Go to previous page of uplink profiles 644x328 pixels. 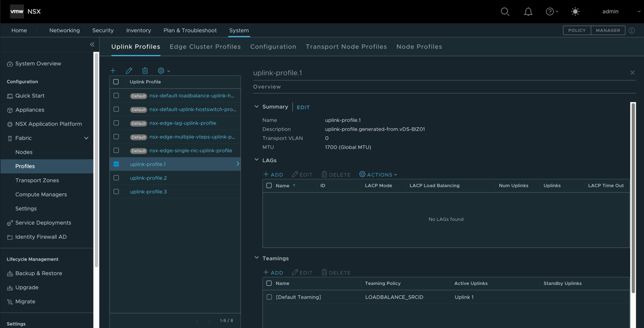point(197,321)
